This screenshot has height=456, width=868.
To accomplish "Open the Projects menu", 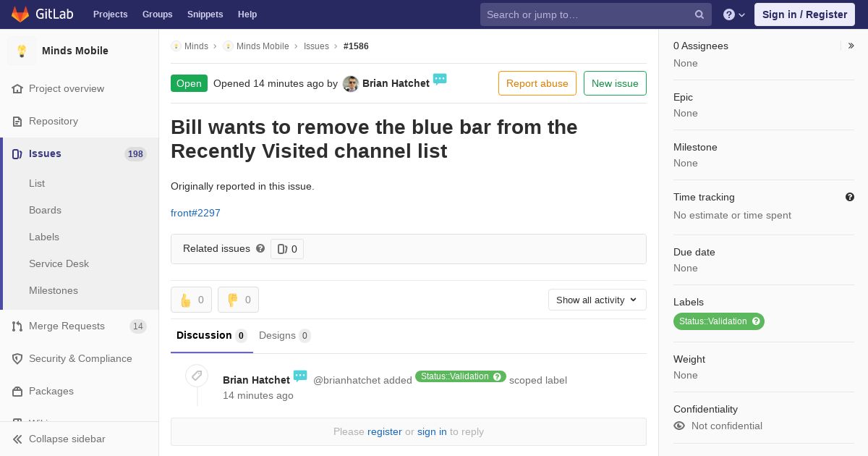I will (110, 14).
